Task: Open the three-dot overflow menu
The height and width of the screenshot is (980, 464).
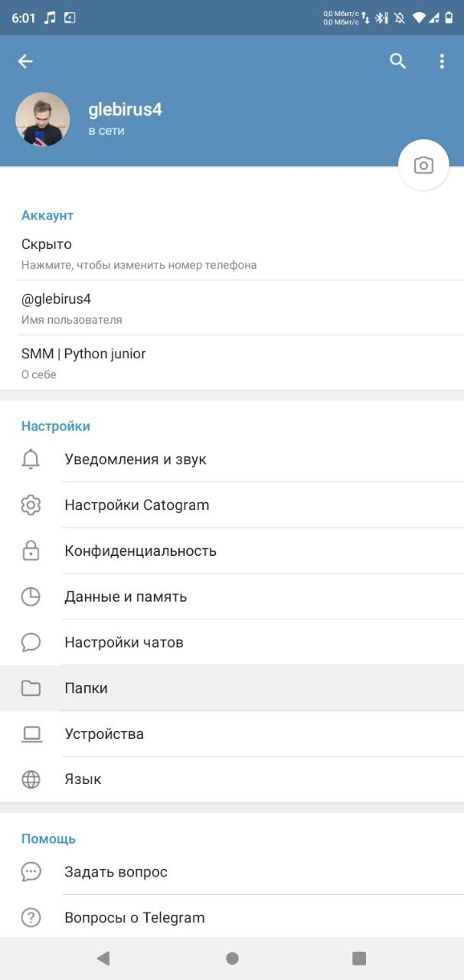Action: pos(442,61)
